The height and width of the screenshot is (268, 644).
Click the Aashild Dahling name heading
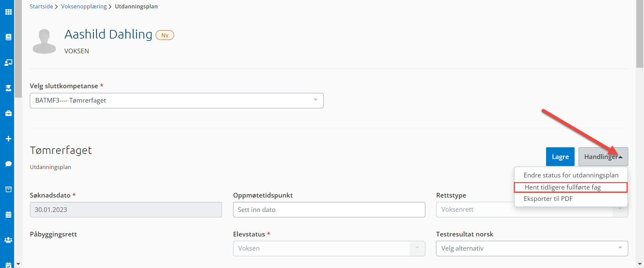pyautogui.click(x=108, y=34)
